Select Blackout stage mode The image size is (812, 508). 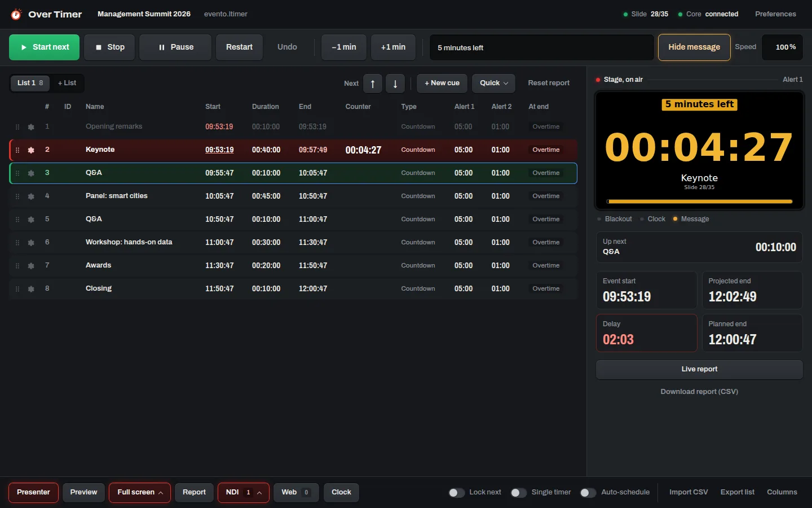615,219
